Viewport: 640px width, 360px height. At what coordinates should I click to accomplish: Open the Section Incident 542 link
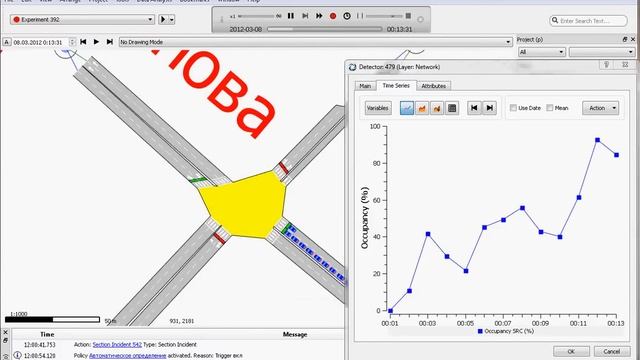coord(117,344)
